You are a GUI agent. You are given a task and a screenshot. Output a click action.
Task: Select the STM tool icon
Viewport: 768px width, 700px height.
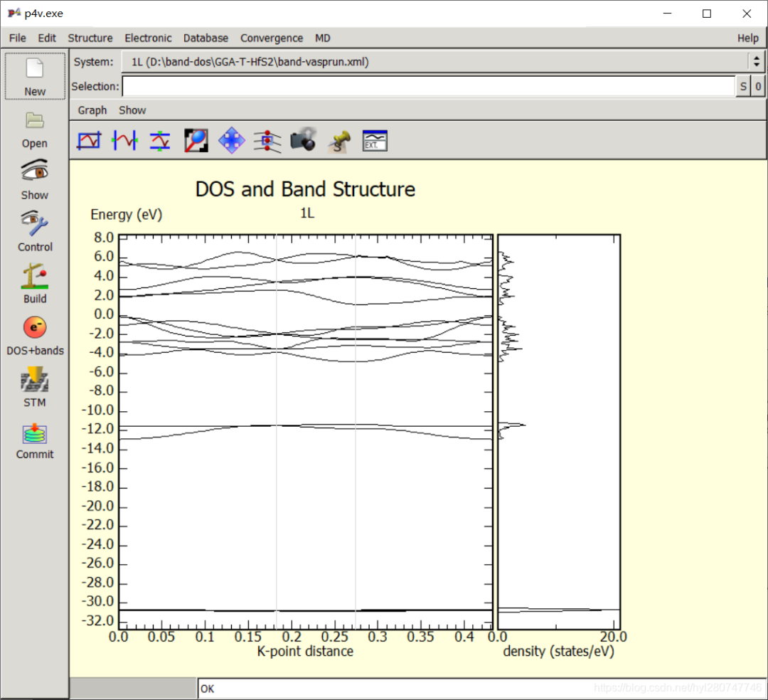tap(35, 380)
